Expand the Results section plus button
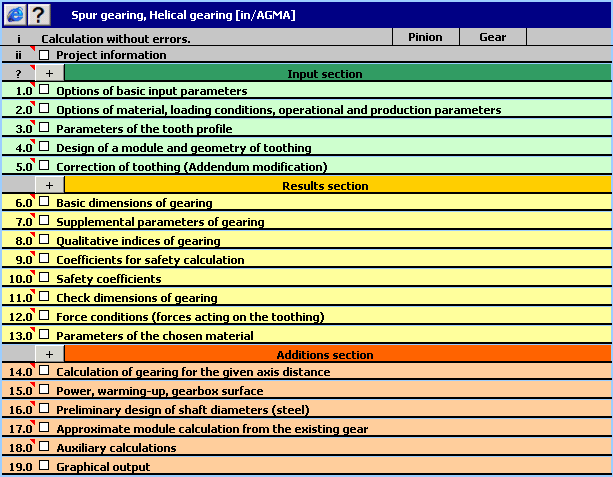 tap(50, 185)
